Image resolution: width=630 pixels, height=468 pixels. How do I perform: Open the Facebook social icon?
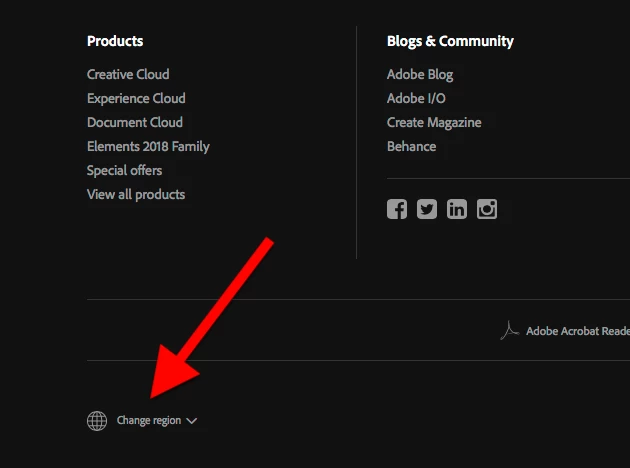397,209
